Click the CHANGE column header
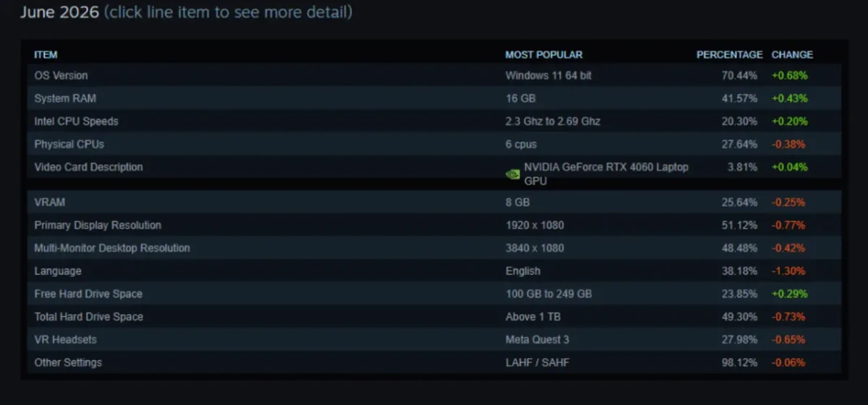Screen dimensions: 868x405 click(x=792, y=55)
